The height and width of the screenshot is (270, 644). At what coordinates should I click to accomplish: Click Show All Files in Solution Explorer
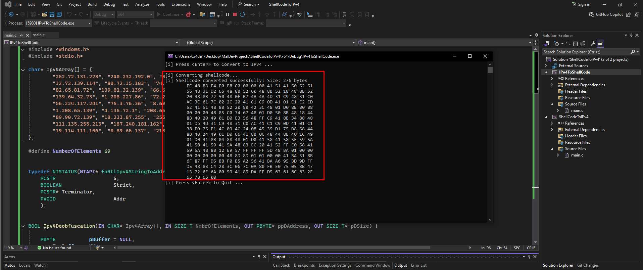(583, 44)
